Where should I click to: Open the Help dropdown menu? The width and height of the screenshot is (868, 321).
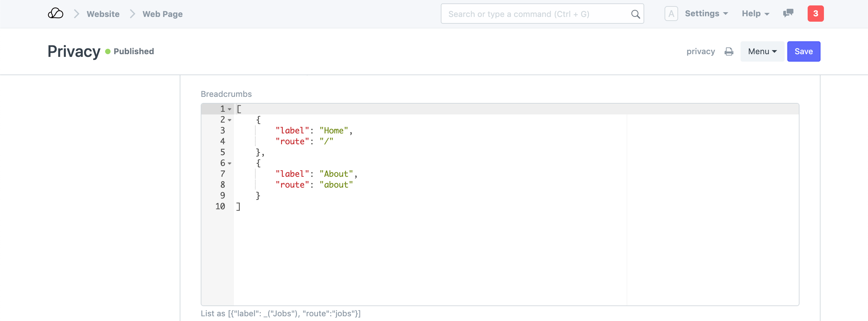[755, 14]
